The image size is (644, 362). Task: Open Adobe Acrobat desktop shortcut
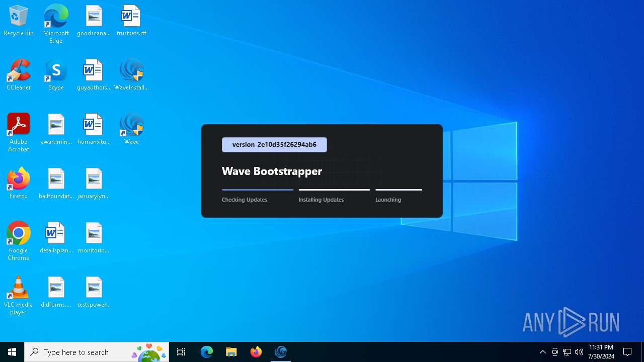(x=19, y=133)
